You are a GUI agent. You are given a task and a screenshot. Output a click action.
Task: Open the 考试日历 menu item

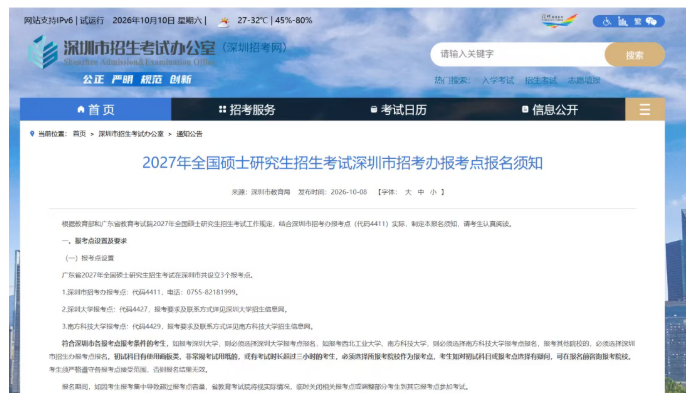coord(399,110)
